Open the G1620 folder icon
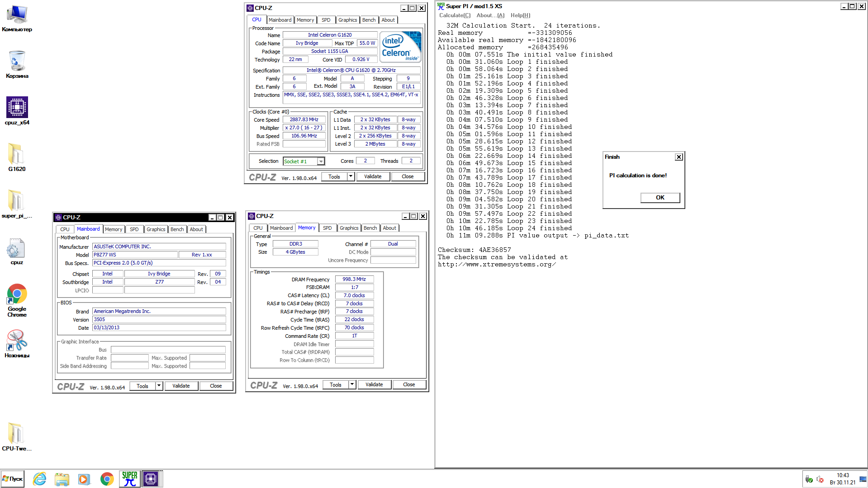This screenshot has width=868, height=488. pyautogui.click(x=17, y=157)
